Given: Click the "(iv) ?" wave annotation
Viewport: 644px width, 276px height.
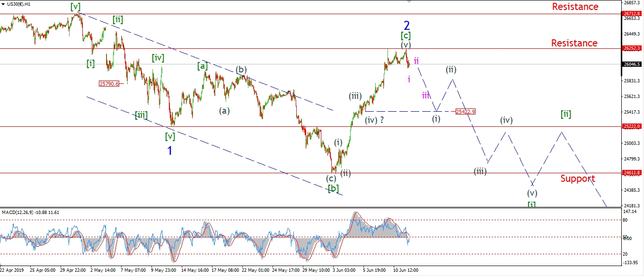Looking at the screenshot, I should pos(374,120).
